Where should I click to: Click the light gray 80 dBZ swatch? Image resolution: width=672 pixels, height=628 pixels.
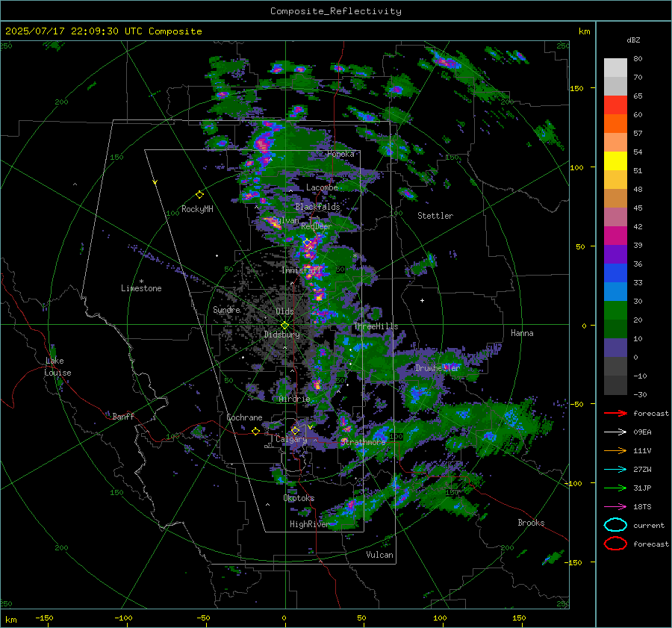tap(615, 67)
